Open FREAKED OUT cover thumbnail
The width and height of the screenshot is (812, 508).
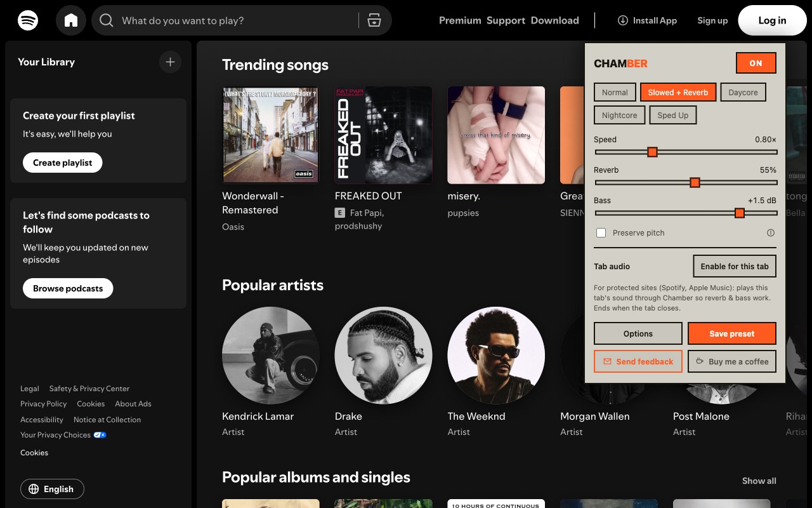pyautogui.click(x=384, y=135)
